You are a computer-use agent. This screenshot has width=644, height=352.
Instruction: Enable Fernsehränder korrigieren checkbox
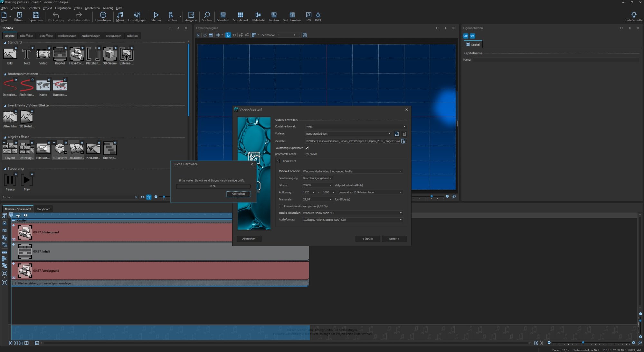pyautogui.click(x=281, y=206)
